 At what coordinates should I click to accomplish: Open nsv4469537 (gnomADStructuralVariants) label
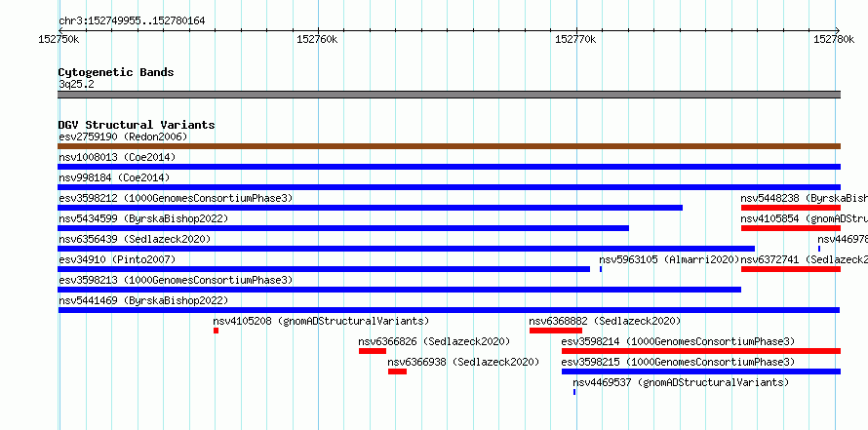pos(681,382)
